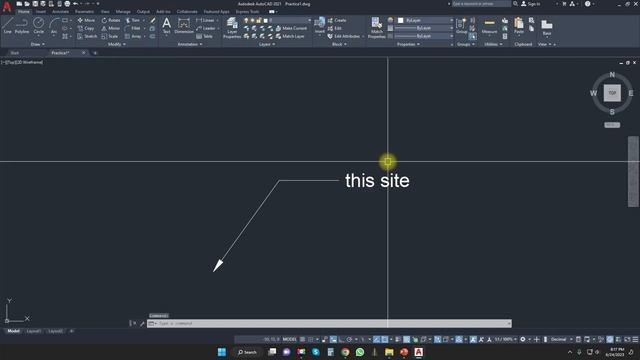Choose the Fillet command
The image size is (640, 360).
click(133, 28)
